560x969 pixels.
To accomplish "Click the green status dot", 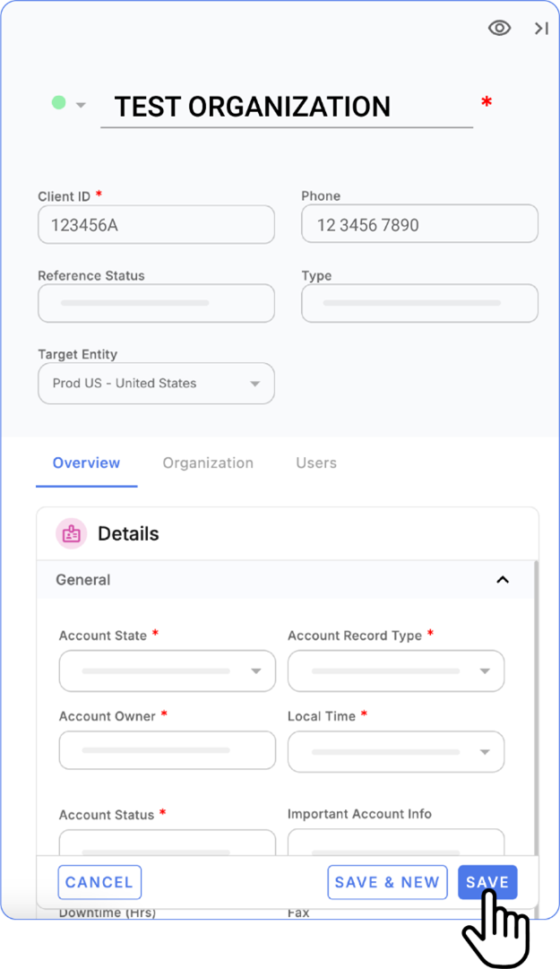I will click(x=59, y=103).
